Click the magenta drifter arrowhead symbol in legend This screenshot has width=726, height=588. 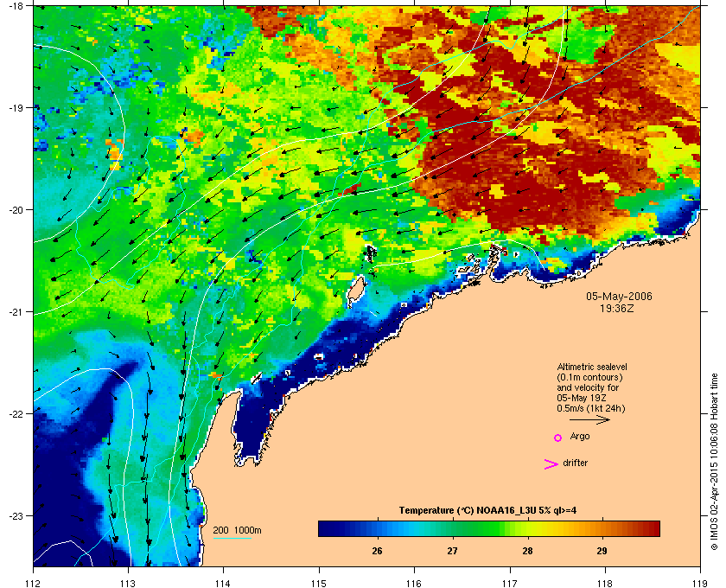click(551, 464)
